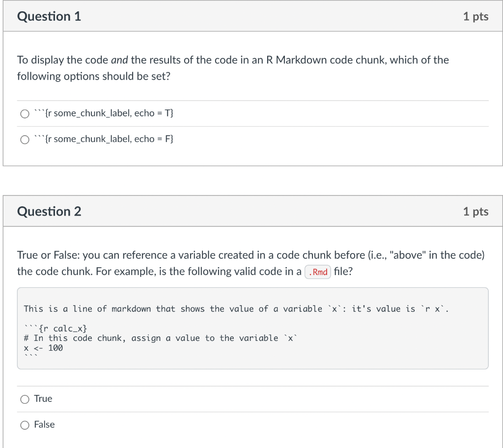Click the "1 pts" label of Question 2
The height and width of the screenshot is (448, 503).
tap(475, 212)
